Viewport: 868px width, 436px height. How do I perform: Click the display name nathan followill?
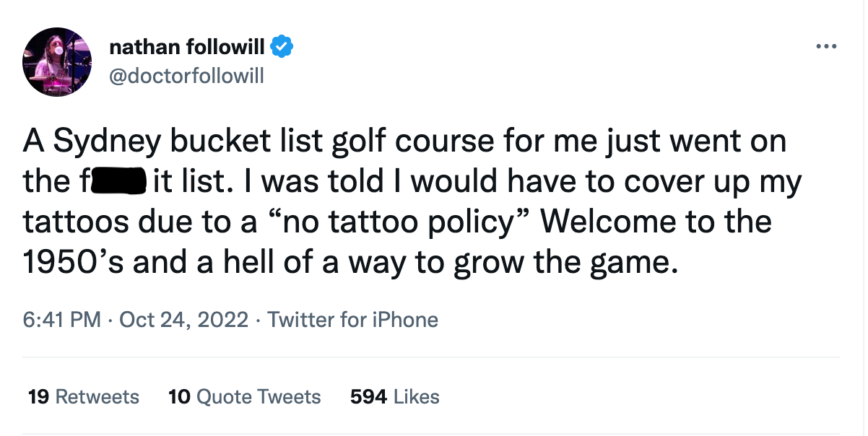187,48
